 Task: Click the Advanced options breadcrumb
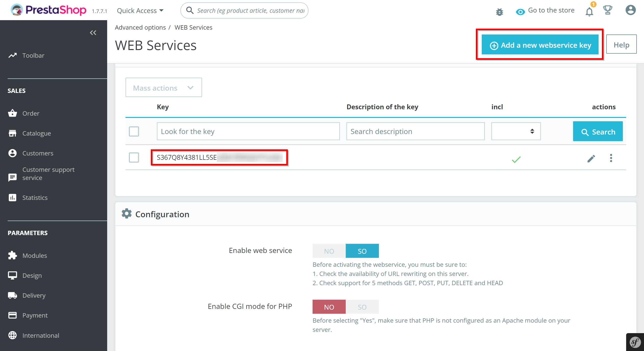(140, 27)
